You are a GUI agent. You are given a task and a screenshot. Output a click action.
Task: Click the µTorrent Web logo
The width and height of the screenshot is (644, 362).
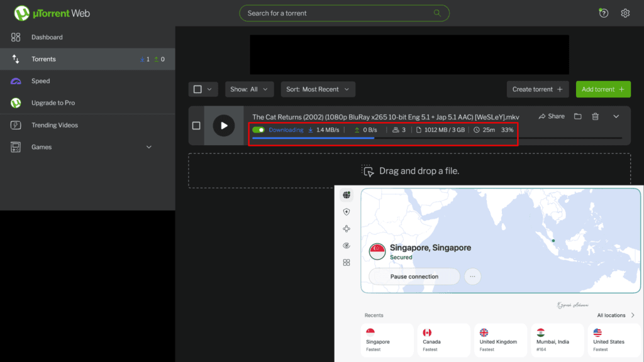pos(52,13)
